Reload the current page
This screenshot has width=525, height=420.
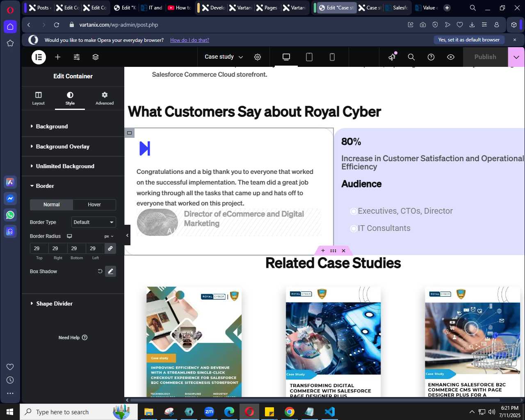[57, 25]
